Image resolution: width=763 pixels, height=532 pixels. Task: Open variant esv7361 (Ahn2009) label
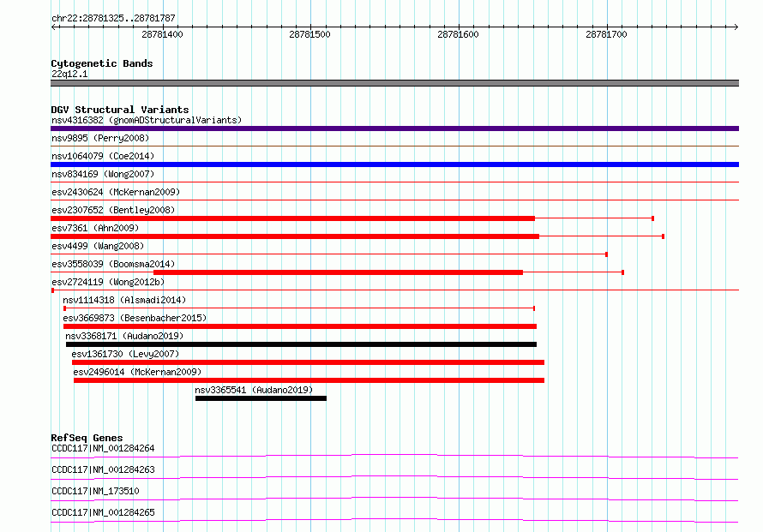pos(95,228)
